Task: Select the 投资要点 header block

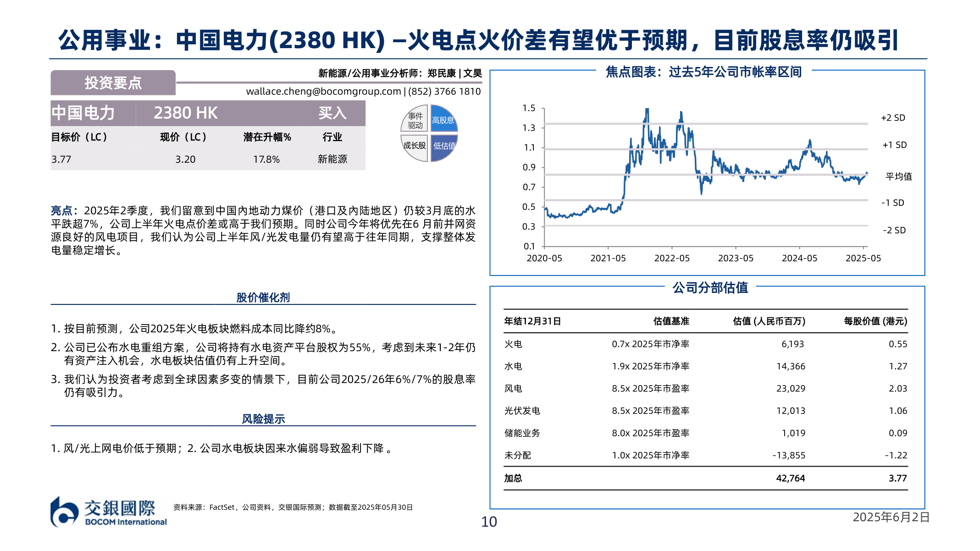Action: pyautogui.click(x=113, y=82)
